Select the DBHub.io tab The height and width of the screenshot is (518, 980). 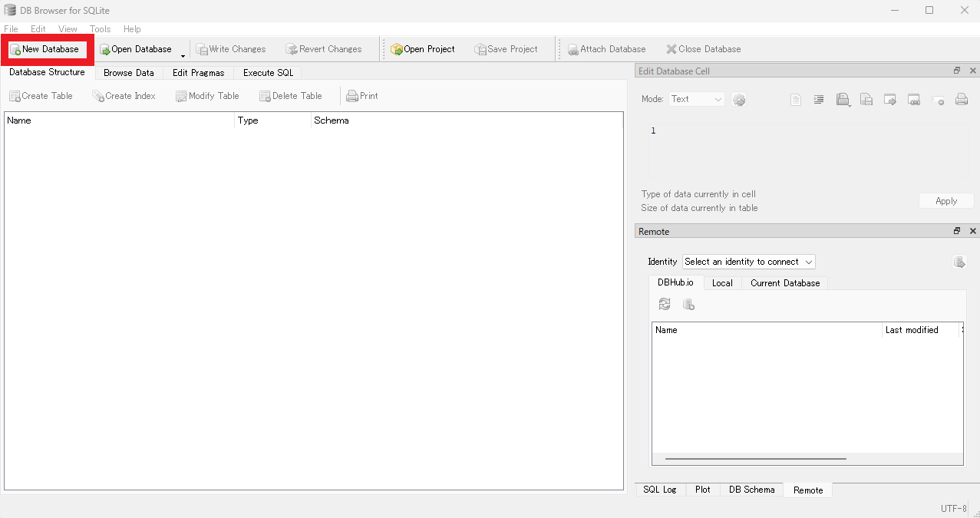coord(675,282)
